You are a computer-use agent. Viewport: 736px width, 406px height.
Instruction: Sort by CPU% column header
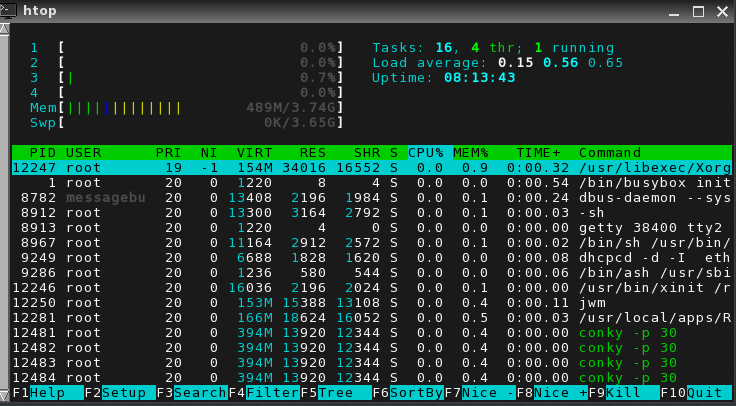[426, 153]
